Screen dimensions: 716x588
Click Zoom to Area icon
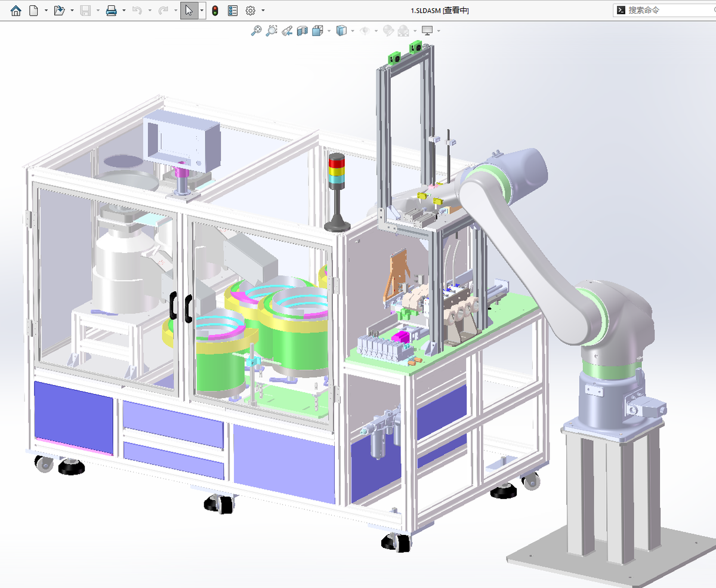click(271, 30)
